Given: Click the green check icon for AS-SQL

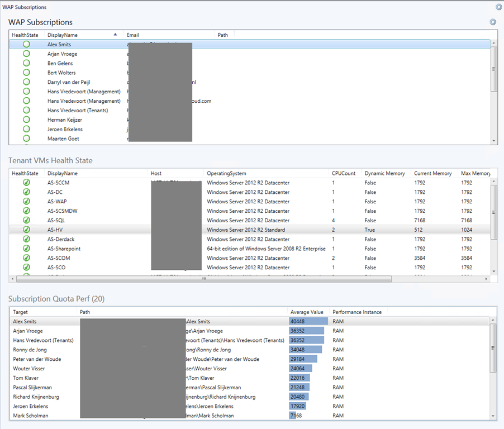Looking at the screenshot, I should click(26, 220).
